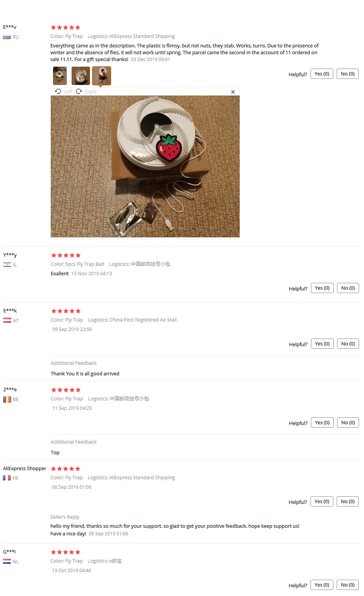Click the Austria flag icon by E***k
This screenshot has width=364, height=596.
pos(7,320)
